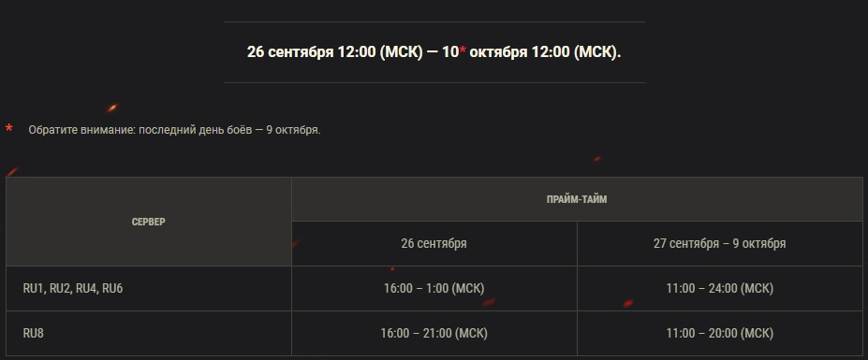Select the footnote about last battle day

[174, 131]
